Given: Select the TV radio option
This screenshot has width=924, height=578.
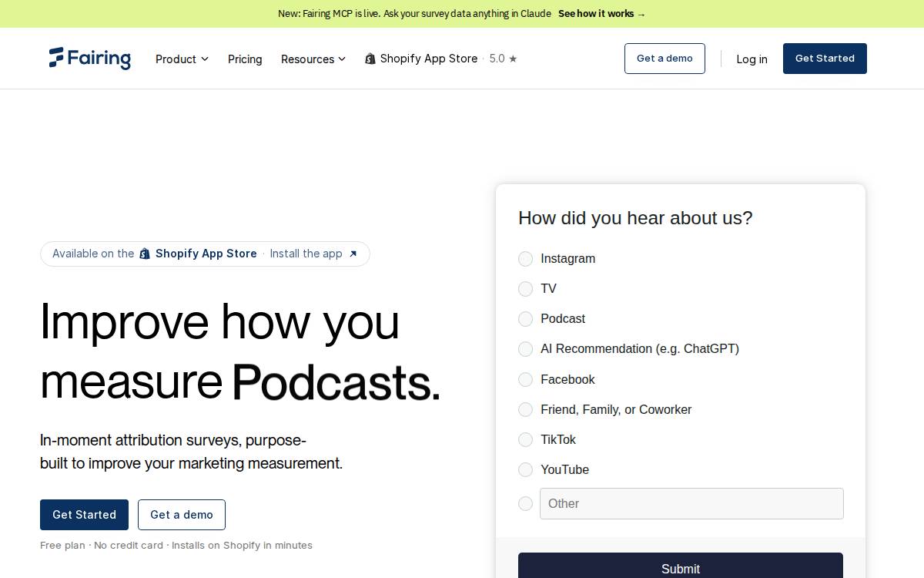Looking at the screenshot, I should pyautogui.click(x=525, y=289).
